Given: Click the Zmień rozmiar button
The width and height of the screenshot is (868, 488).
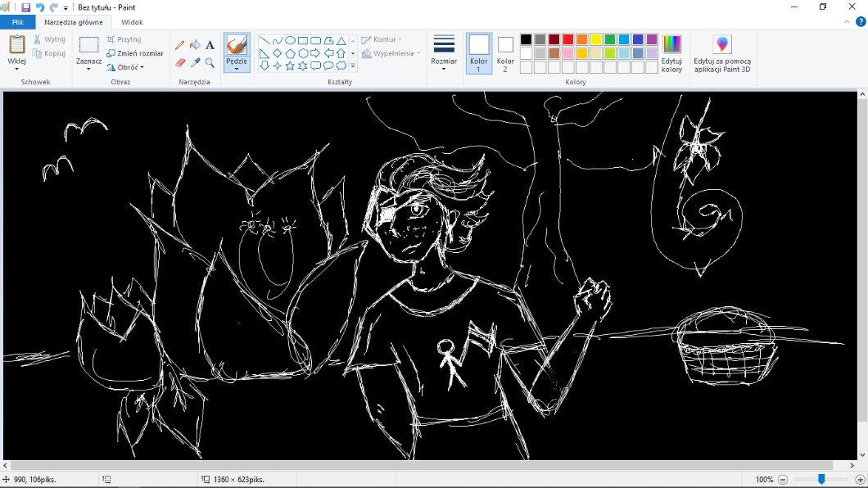Looking at the screenshot, I should (135, 53).
